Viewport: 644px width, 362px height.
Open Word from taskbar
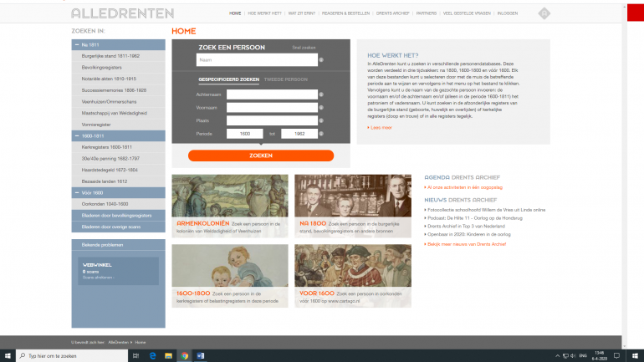[201, 356]
